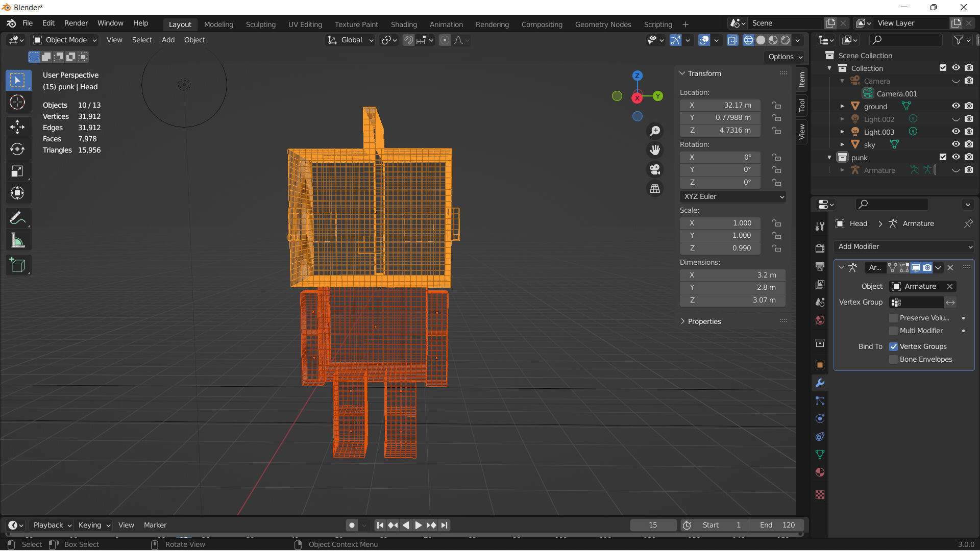Select the Add Cube tool
This screenshot has height=551, width=980.
click(17, 265)
